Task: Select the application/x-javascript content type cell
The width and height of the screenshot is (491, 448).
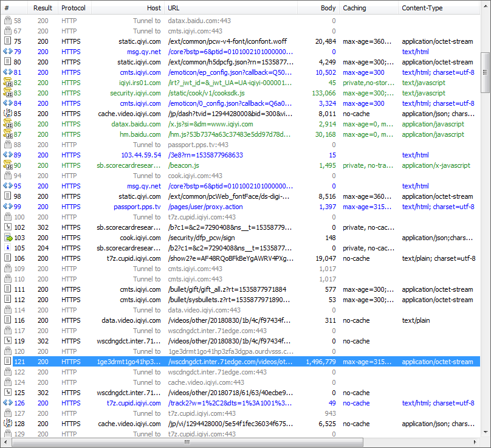Action: (x=436, y=165)
